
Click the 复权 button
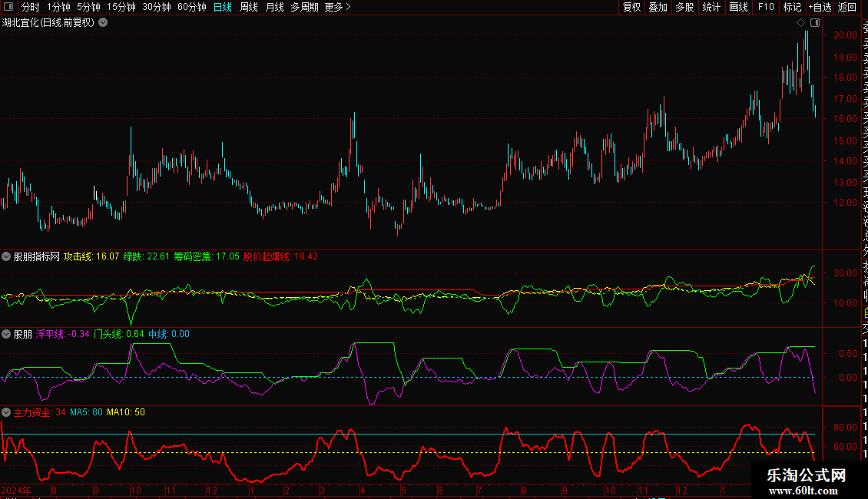tap(631, 7)
